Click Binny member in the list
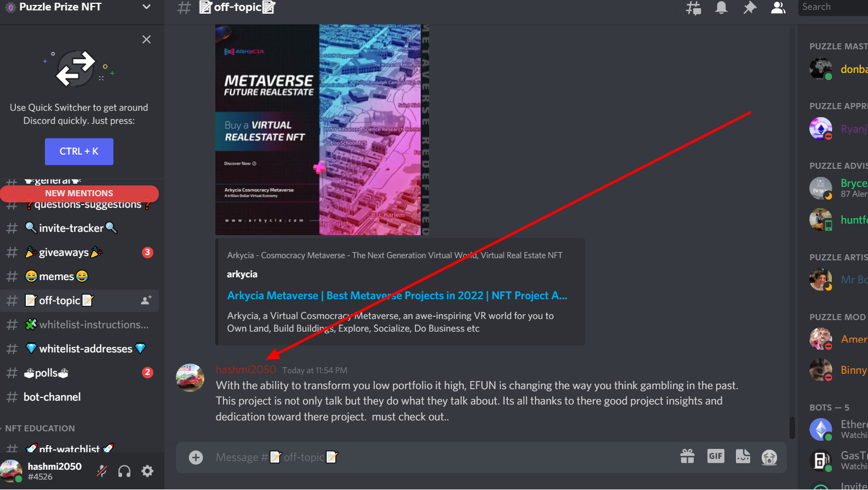The height and width of the screenshot is (490, 868). tap(838, 370)
